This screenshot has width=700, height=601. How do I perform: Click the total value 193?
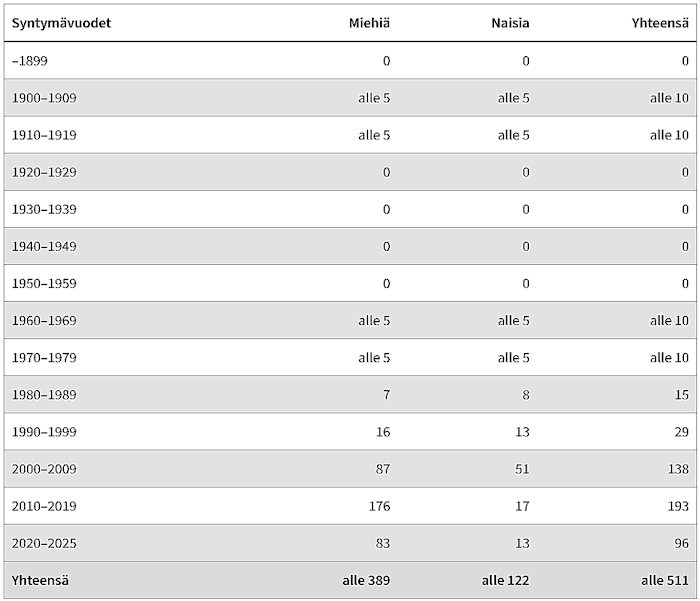tap(678, 506)
